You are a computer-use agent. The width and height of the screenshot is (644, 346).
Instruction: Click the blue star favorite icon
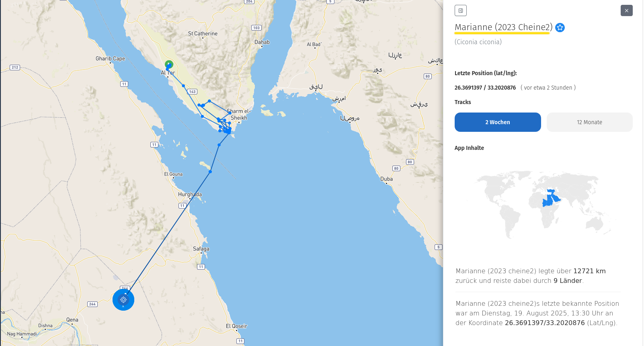point(560,27)
